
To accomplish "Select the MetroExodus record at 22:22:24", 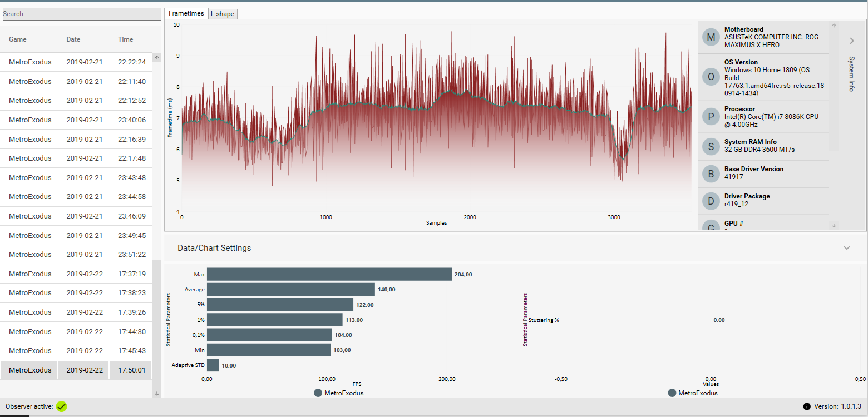I will tap(76, 62).
